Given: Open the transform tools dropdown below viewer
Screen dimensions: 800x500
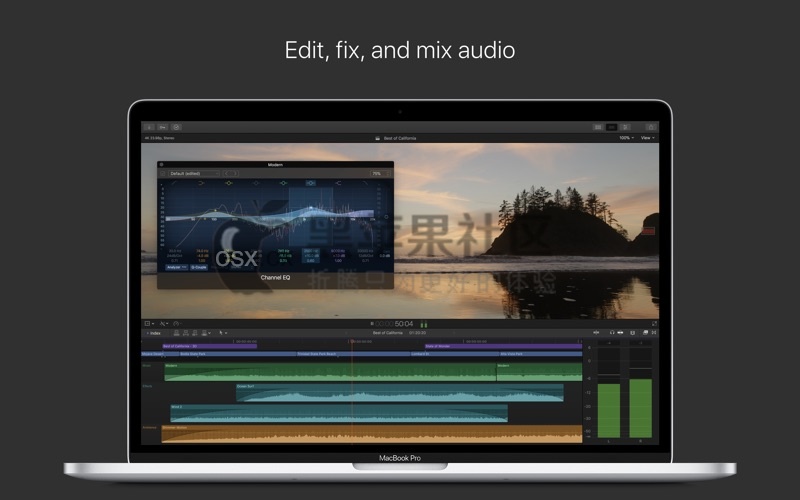Looking at the screenshot, I should pos(164,323).
